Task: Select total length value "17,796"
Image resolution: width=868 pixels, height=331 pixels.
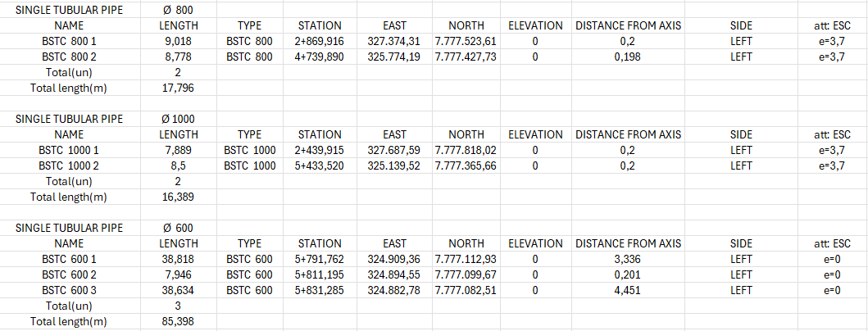Action: coord(178,88)
